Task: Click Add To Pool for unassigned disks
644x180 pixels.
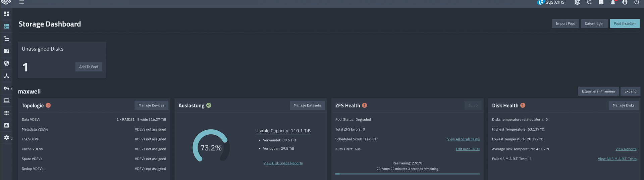Action: click(89, 67)
